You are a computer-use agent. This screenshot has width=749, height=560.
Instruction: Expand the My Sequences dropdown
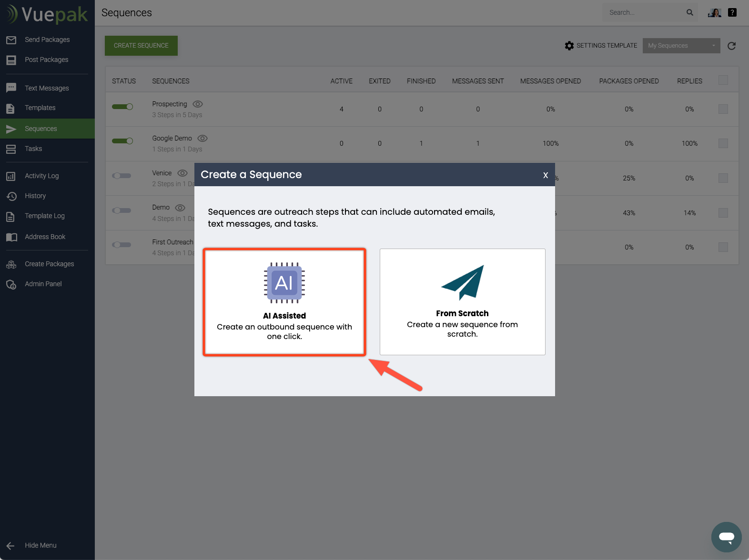681,46
